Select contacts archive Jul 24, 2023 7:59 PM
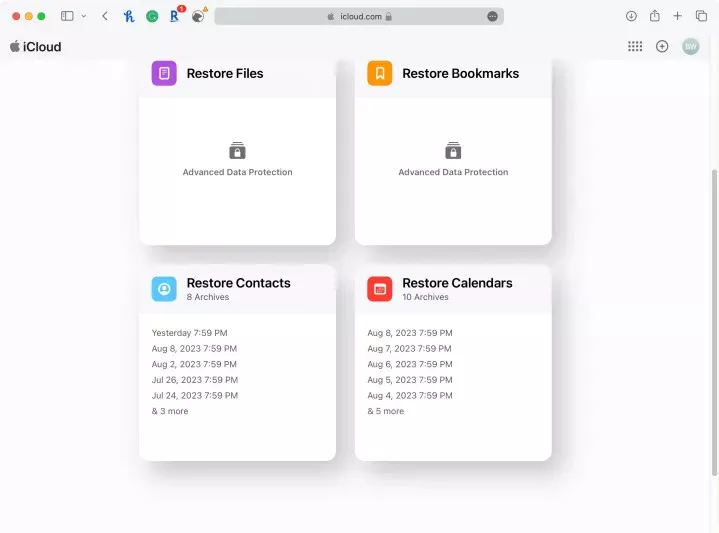This screenshot has width=719, height=533. coord(195,395)
